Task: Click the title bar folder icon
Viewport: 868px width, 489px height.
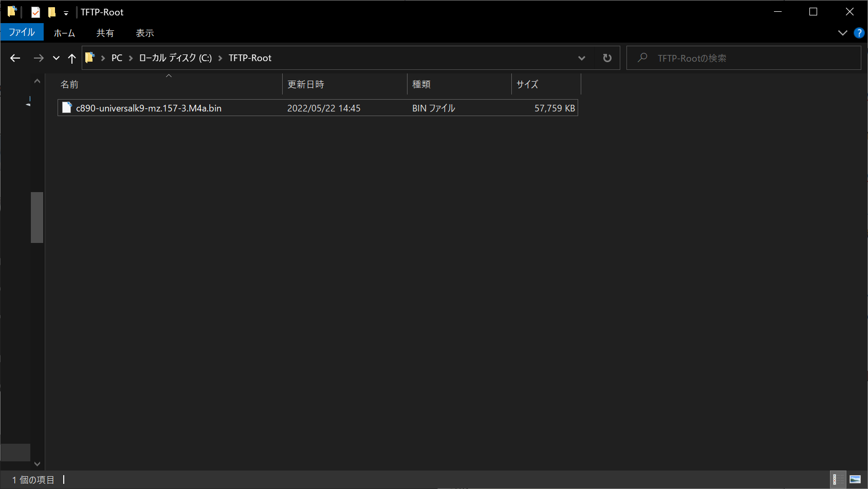Action: [12, 11]
